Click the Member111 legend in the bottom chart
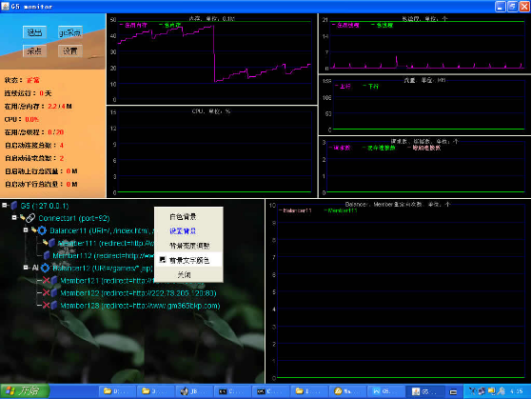532x399 pixels. click(x=341, y=210)
